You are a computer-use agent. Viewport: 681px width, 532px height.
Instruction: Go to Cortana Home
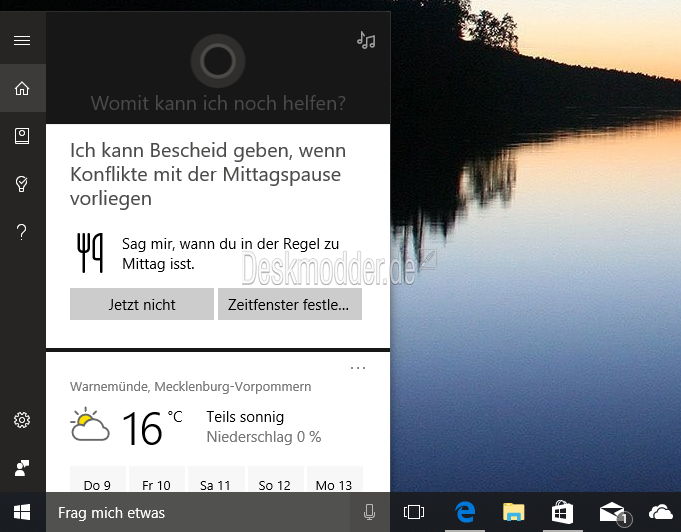click(x=22, y=88)
